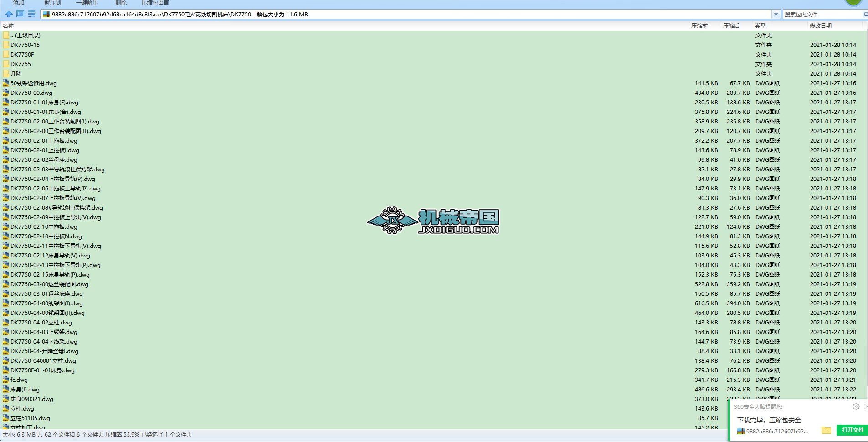Click the green 打开文件 button
This screenshot has height=442, width=868.
[852, 430]
